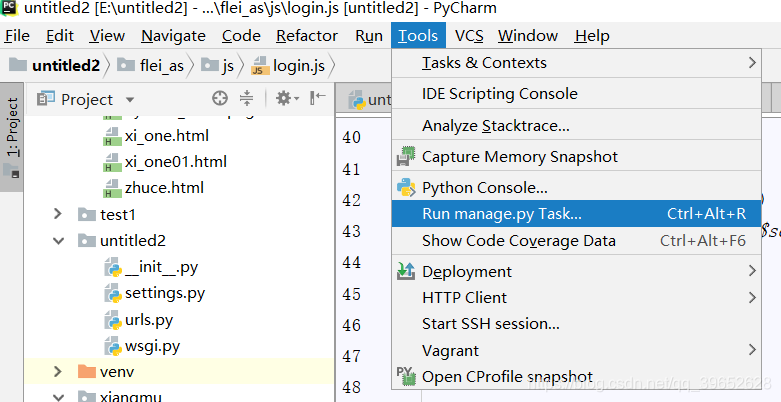Toggle the 1: Project side tool window

12,137
